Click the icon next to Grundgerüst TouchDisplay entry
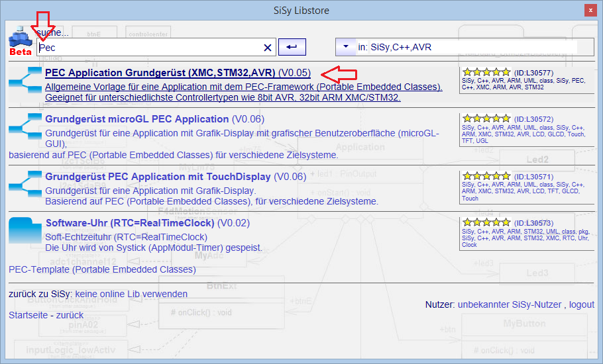The image size is (603, 364). pyautogui.click(x=25, y=183)
